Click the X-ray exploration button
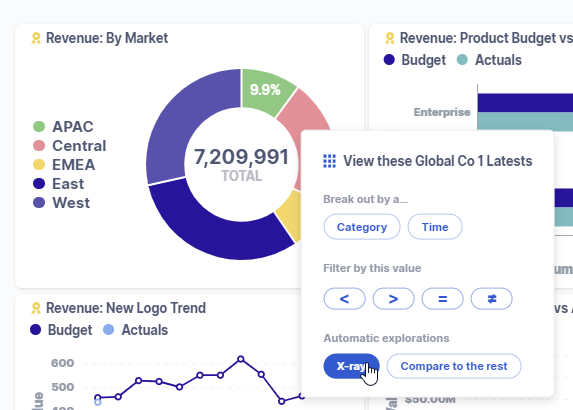Image resolution: width=573 pixels, height=410 pixels. (x=351, y=366)
